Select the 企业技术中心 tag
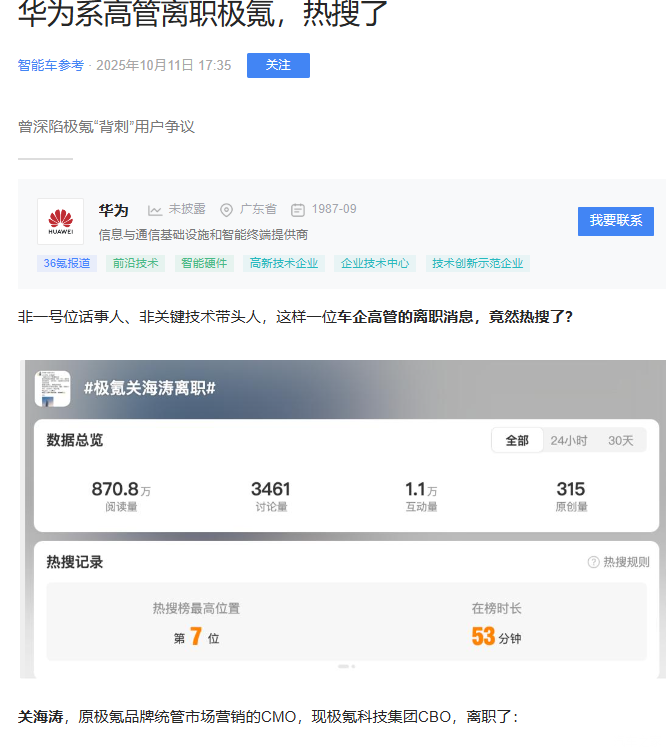666x752 pixels. click(375, 263)
